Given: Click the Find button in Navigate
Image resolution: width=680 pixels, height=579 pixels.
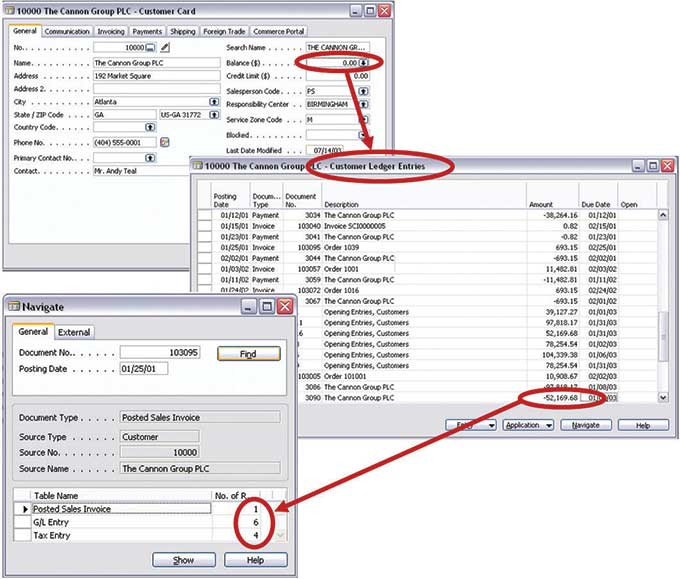Looking at the screenshot, I should pyautogui.click(x=249, y=354).
